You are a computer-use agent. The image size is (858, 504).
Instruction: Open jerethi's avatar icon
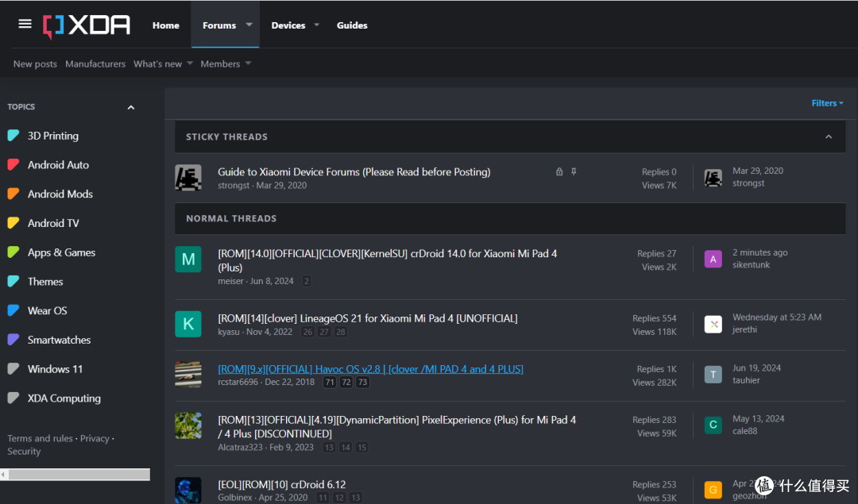(x=713, y=324)
